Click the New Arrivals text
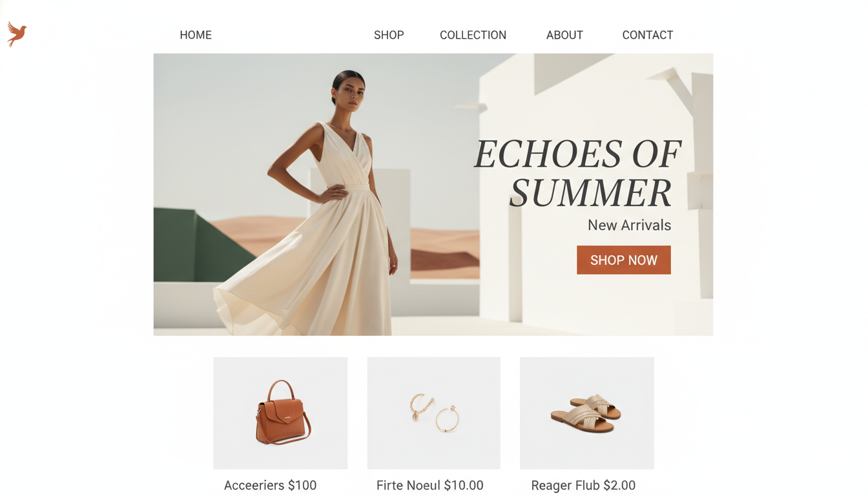 click(x=629, y=225)
